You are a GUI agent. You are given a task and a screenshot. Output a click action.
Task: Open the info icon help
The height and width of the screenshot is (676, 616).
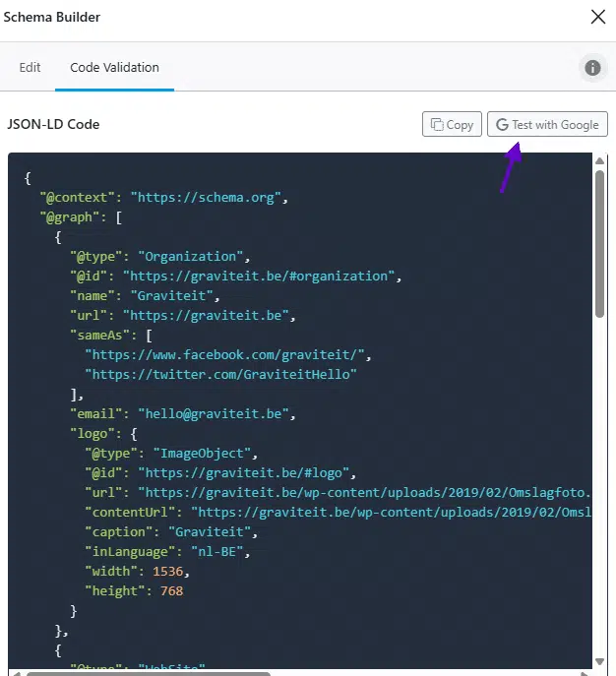[592, 68]
